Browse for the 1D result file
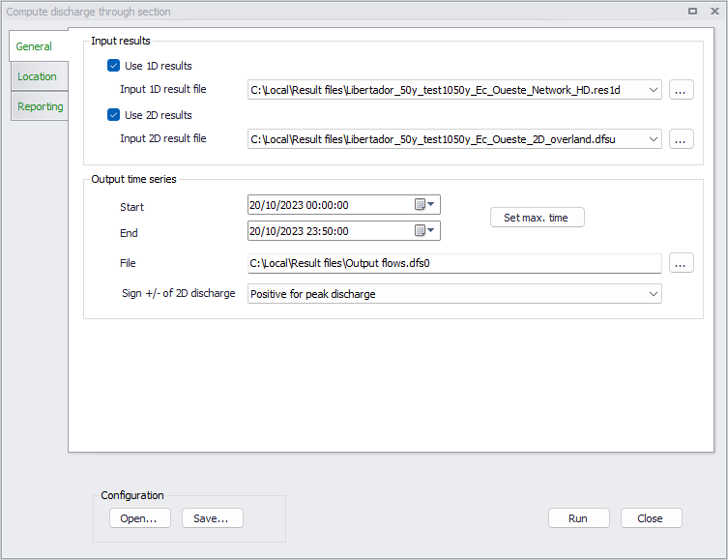Viewport: 728px width, 560px height. (681, 90)
